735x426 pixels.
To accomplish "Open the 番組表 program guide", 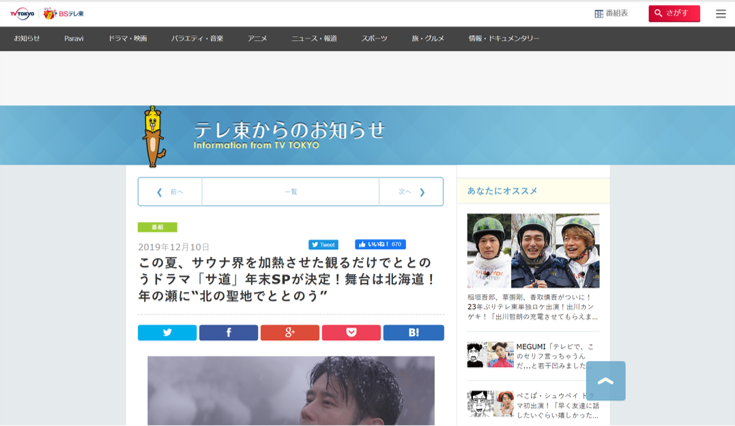I will tap(611, 14).
